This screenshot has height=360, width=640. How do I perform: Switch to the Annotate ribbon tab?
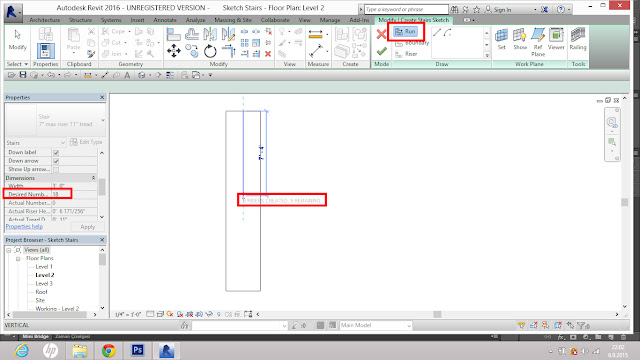pyautogui.click(x=165, y=20)
